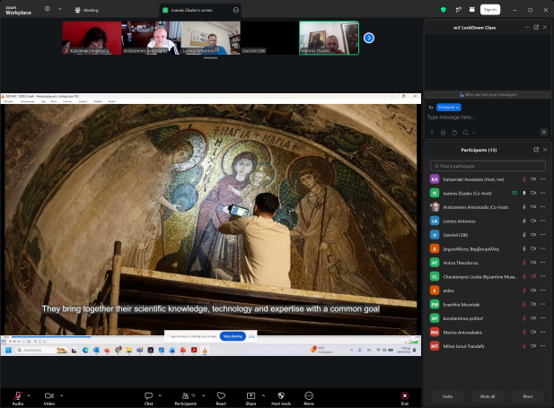Image resolution: width=554 pixels, height=408 pixels.
Task: Click the green encryption shield icon
Action: (443, 10)
